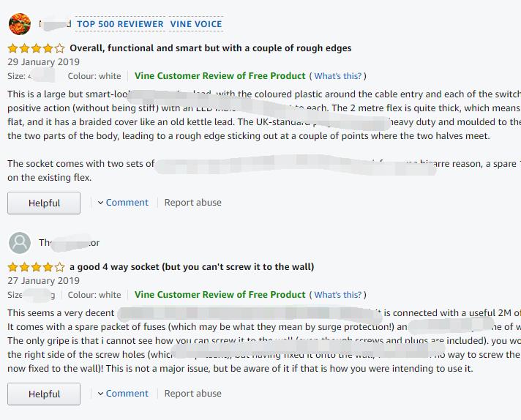Open "What's this?" link in second review
Screen dimensions: 521x420
tap(337, 295)
